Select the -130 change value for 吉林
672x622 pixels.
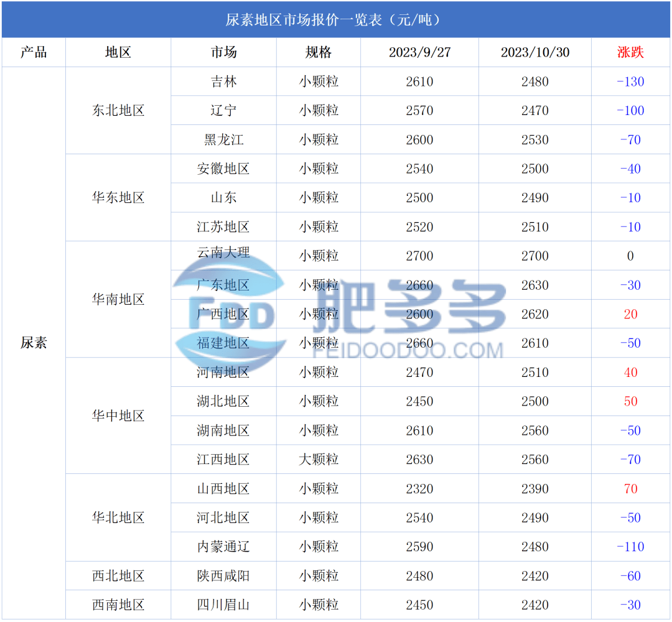click(630, 81)
